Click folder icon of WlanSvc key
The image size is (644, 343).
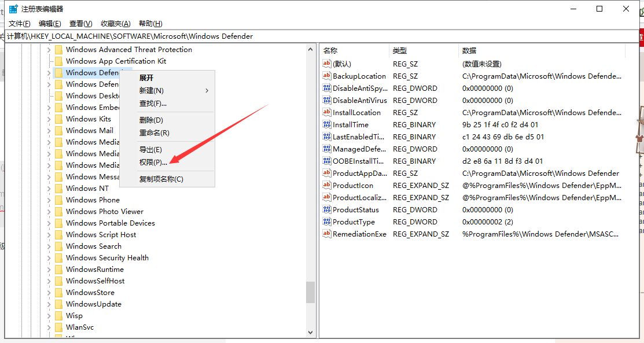(x=59, y=327)
